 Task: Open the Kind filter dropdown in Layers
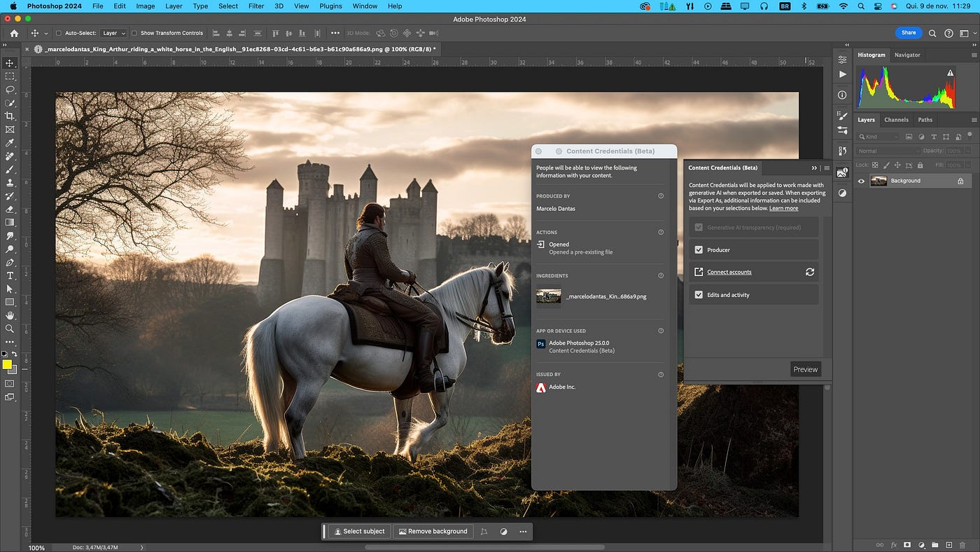[878, 137]
